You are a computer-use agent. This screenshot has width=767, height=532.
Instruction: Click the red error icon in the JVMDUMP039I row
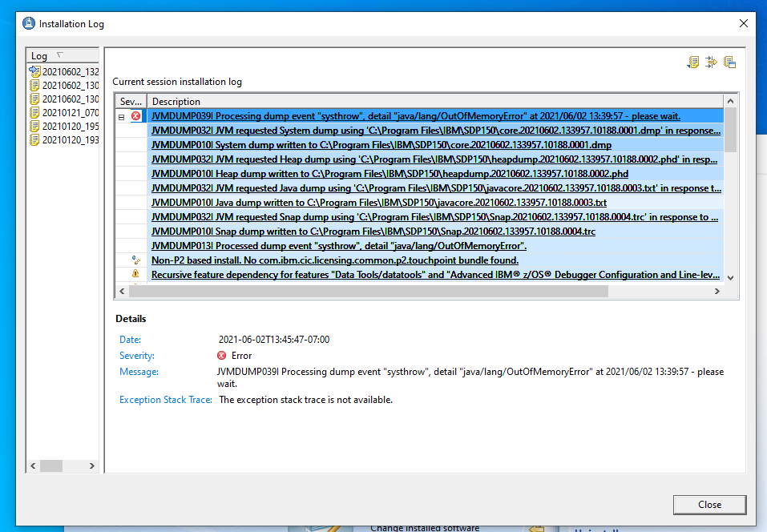136,116
